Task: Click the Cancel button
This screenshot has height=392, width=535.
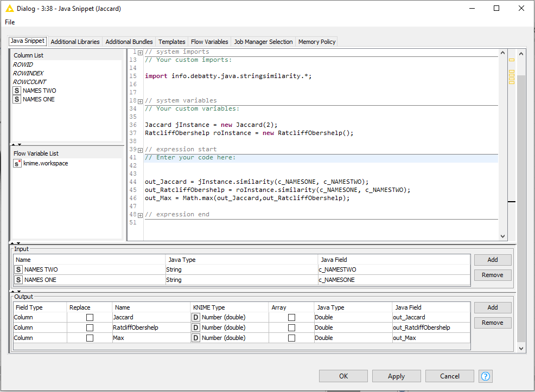Action: click(450, 376)
